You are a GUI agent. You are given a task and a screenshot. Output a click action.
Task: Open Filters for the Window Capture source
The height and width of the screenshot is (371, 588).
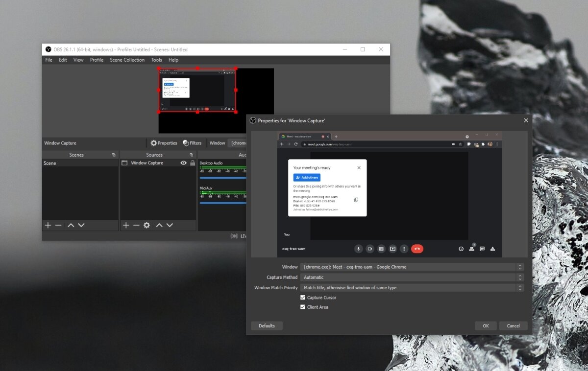tap(192, 143)
